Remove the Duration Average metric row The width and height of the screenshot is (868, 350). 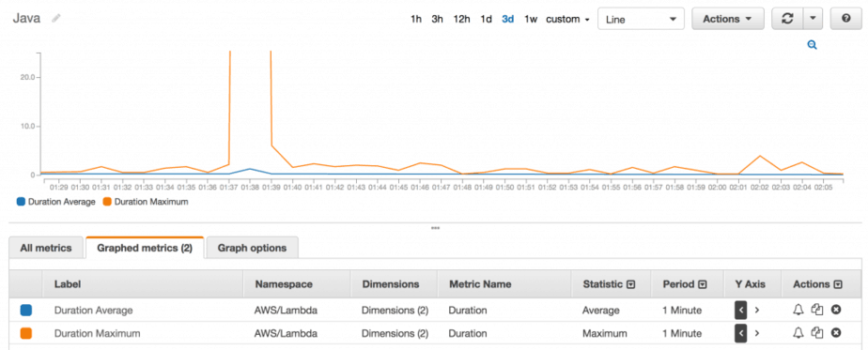836,310
